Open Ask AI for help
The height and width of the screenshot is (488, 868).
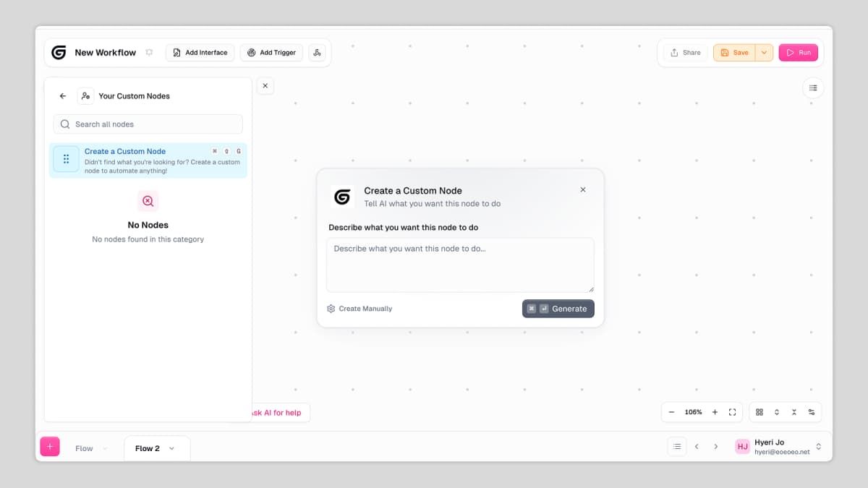[279, 413]
